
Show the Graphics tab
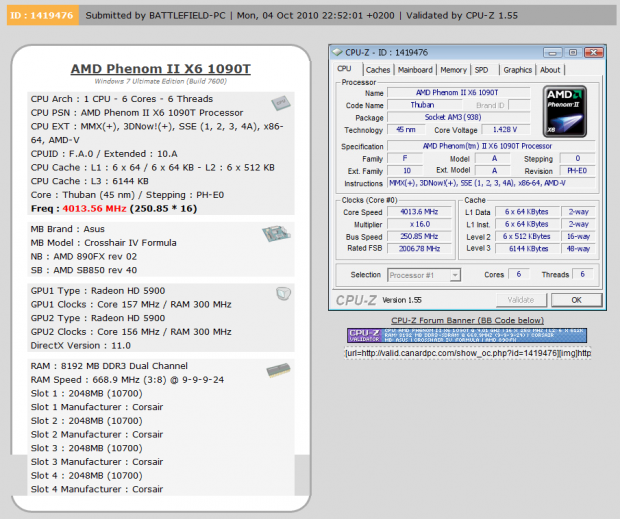click(517, 70)
